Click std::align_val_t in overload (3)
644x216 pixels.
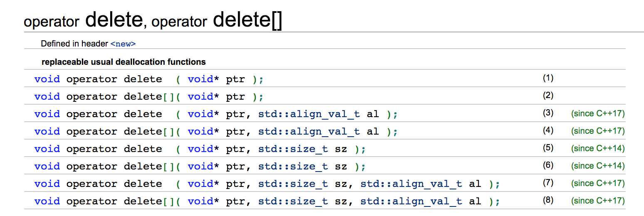click(x=309, y=114)
